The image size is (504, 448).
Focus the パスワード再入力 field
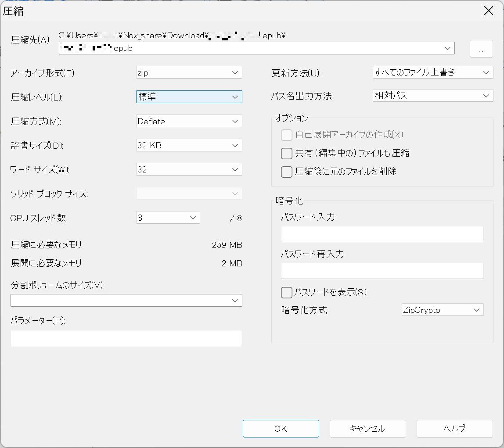[382, 271]
